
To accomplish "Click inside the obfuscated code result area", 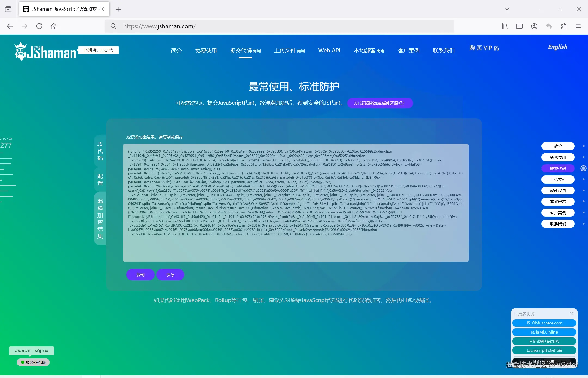I will coord(295,201).
